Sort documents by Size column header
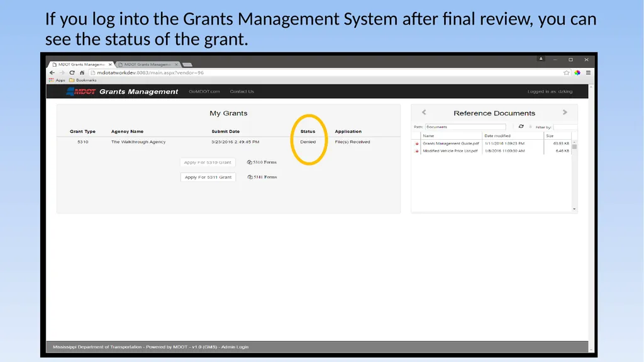The image size is (644, 362). point(550,136)
